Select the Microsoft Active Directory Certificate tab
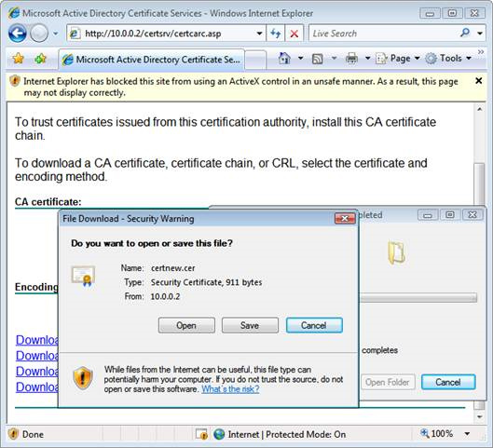This screenshot has height=448, width=493. [152, 60]
